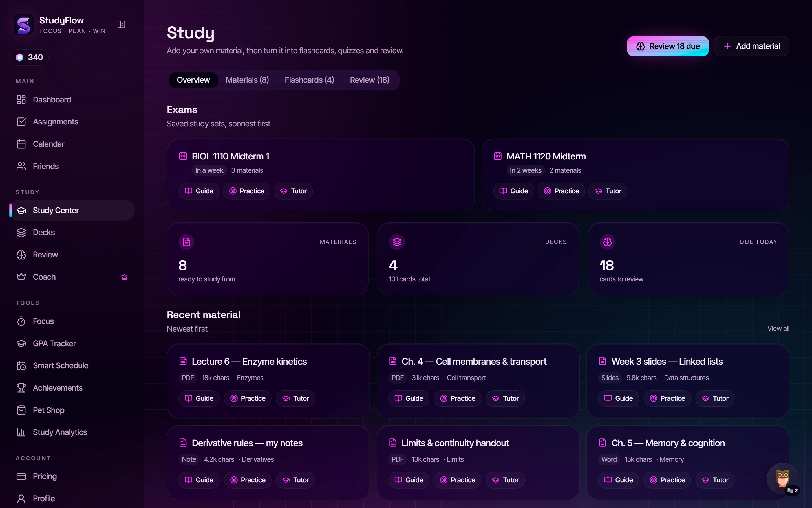Viewport: 812px width, 508px height.
Task: Start Practice for Ch. 4 Cell membranes
Action: click(457, 398)
